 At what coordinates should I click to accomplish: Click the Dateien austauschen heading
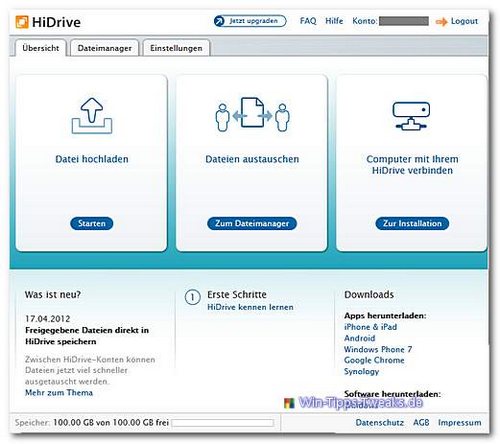pos(252,159)
